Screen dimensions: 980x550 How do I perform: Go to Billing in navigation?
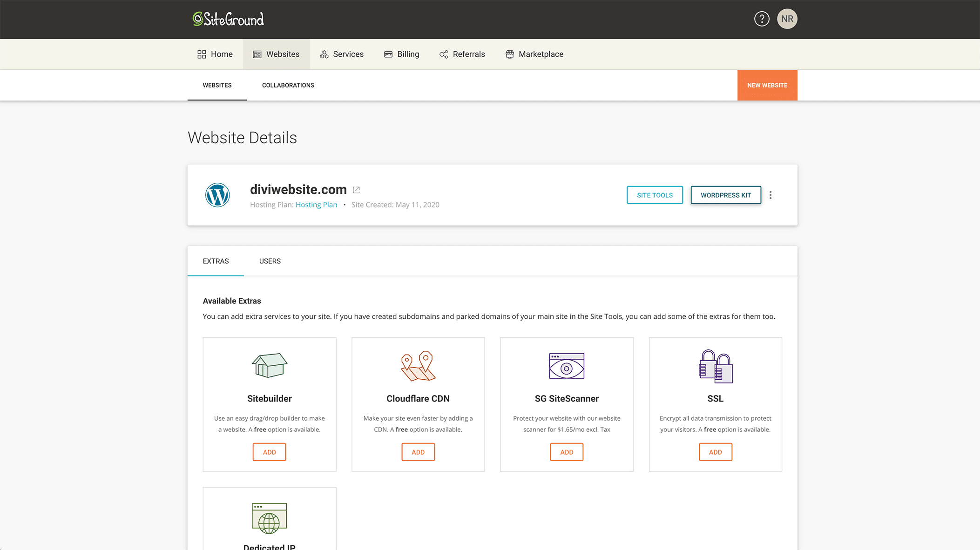[x=401, y=54]
